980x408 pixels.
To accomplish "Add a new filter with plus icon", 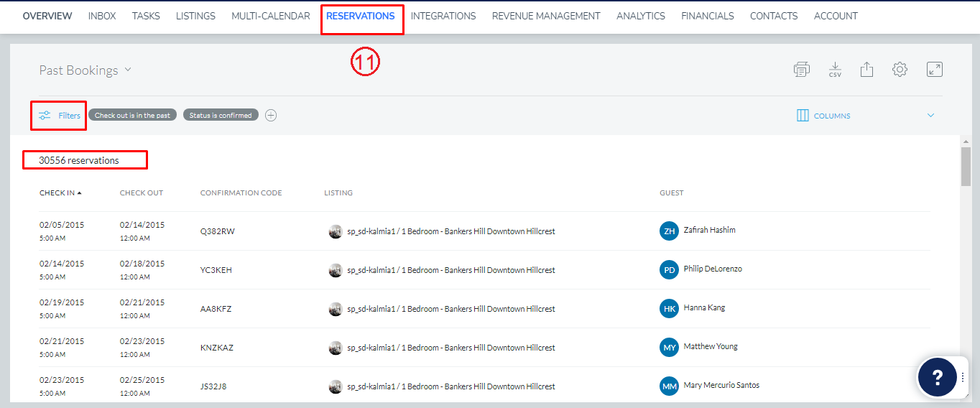I will point(271,115).
